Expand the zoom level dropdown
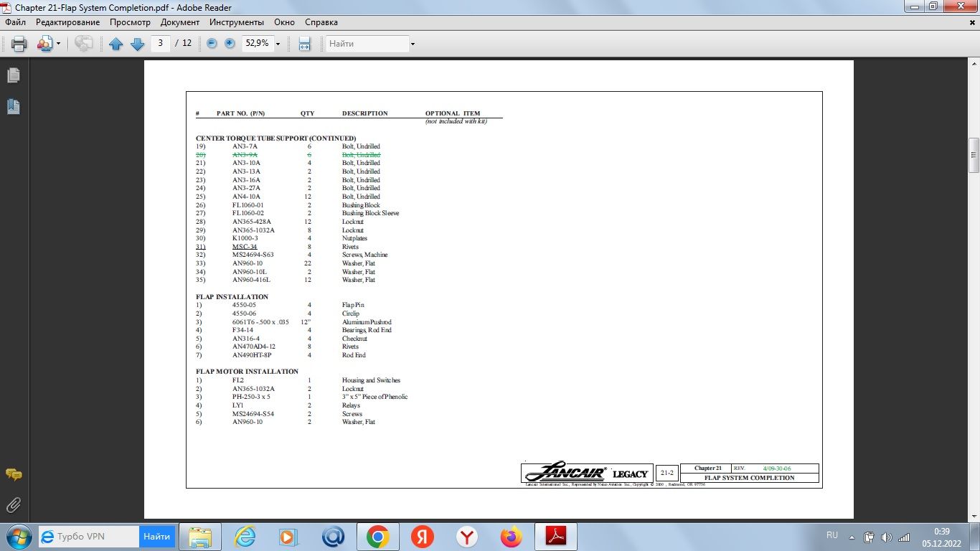Image resolution: width=980 pixels, height=551 pixels. pyautogui.click(x=278, y=44)
